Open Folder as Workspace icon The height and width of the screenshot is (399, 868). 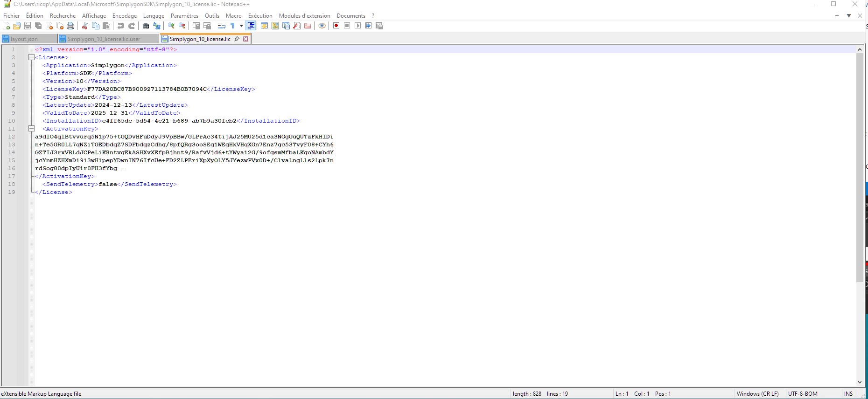308,26
